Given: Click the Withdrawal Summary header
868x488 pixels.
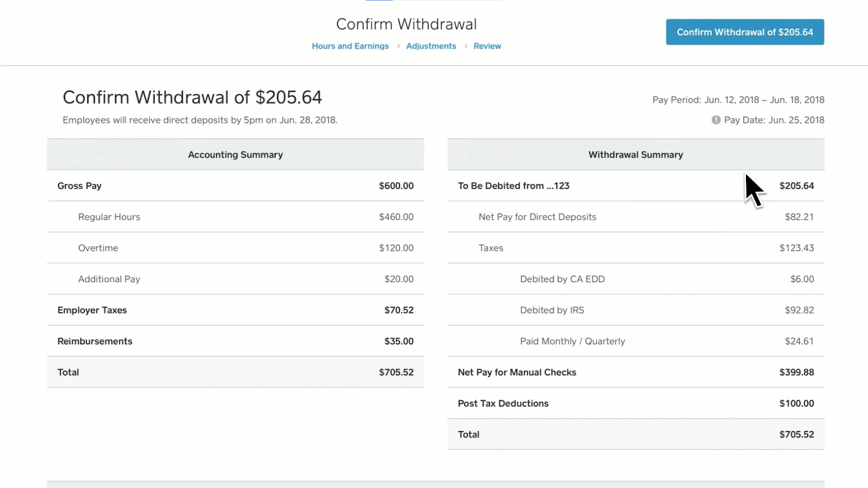Looking at the screenshot, I should point(635,155).
